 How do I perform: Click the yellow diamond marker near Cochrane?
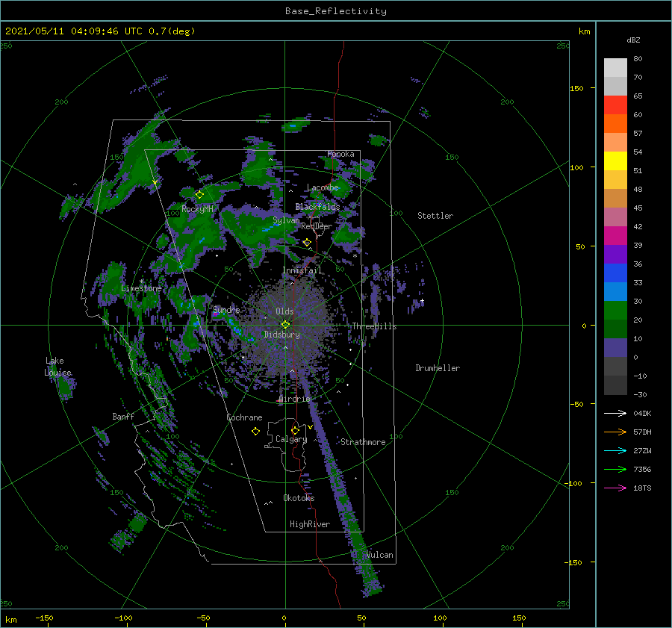(x=255, y=432)
